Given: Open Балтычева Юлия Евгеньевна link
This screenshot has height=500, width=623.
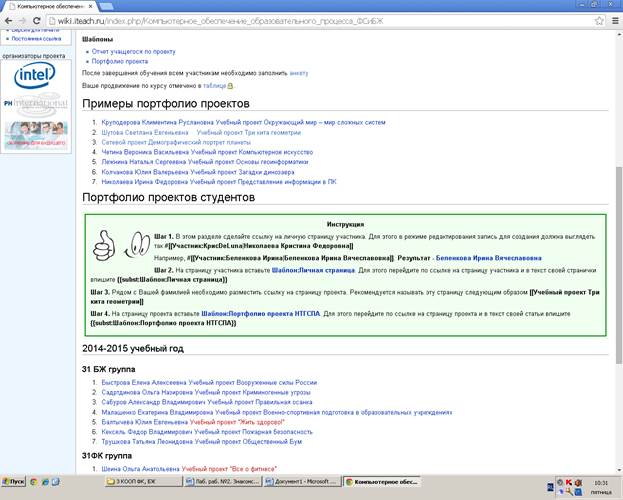Looking at the screenshot, I should click(145, 422).
